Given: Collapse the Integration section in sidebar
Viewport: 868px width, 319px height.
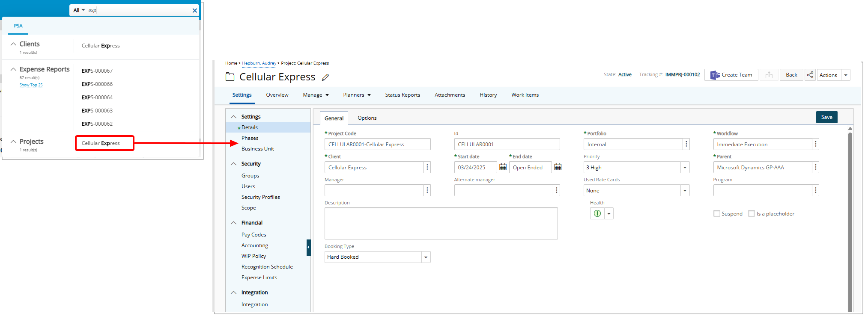Looking at the screenshot, I should [233, 292].
